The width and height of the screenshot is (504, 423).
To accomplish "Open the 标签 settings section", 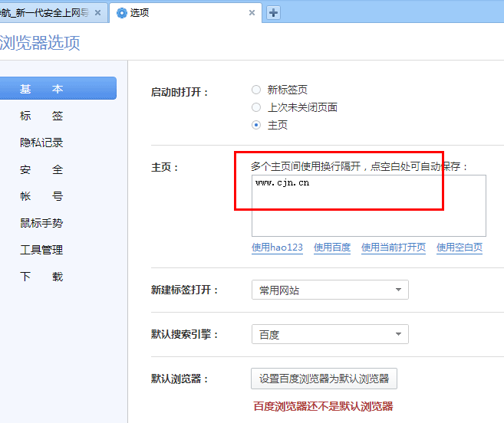I will click(41, 116).
